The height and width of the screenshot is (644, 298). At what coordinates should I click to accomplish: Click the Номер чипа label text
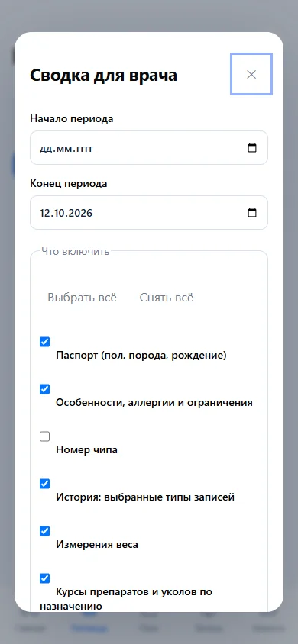pos(87,449)
